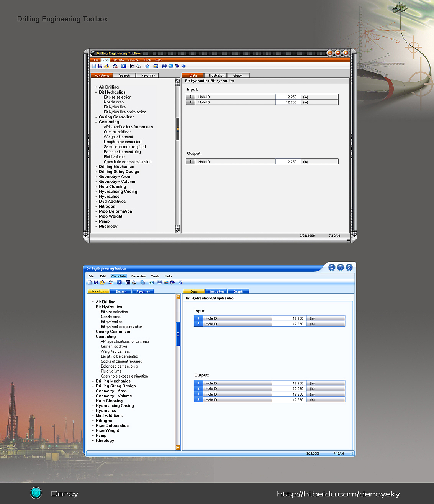Collapse Bit Hydraulics in top orange window tree
The image size is (434, 504).
96,92
